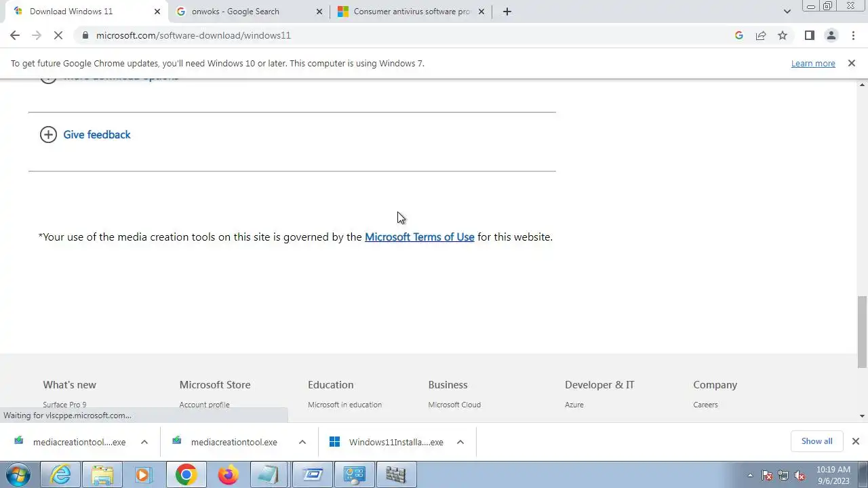
Task: Switch to Chrome in the taskbar
Action: click(186, 474)
